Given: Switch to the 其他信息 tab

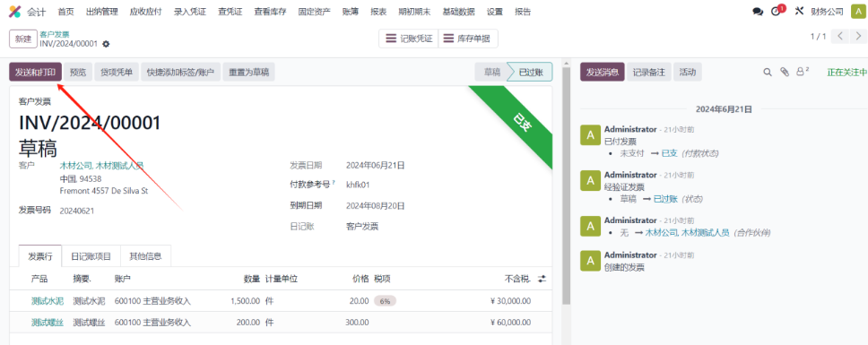Looking at the screenshot, I should pos(145,256).
